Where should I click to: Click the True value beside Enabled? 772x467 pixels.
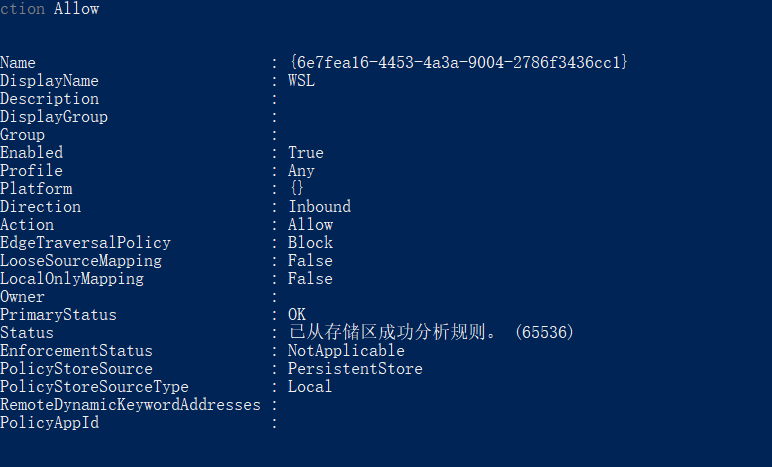click(x=305, y=153)
